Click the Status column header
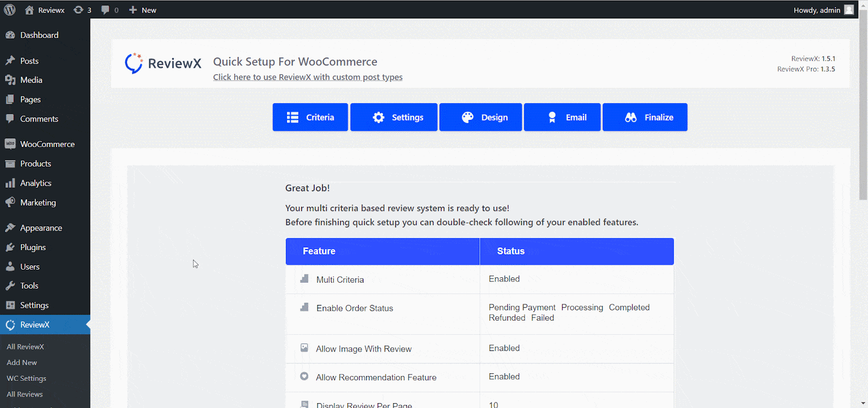 pyautogui.click(x=577, y=251)
